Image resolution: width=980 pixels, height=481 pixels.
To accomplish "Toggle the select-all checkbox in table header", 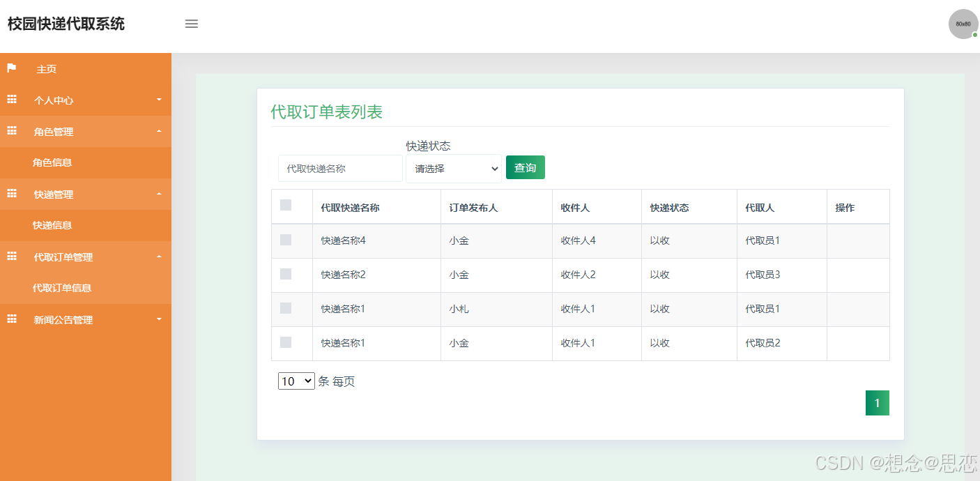I will 286,205.
